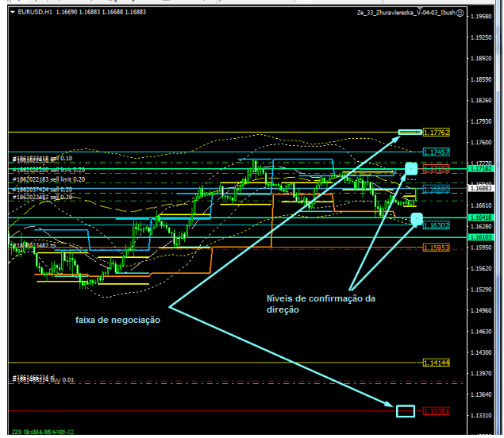This screenshot has height=438, width=504.
Task: Select the orange 1.15953 price level tag
Action: pyautogui.click(x=437, y=248)
